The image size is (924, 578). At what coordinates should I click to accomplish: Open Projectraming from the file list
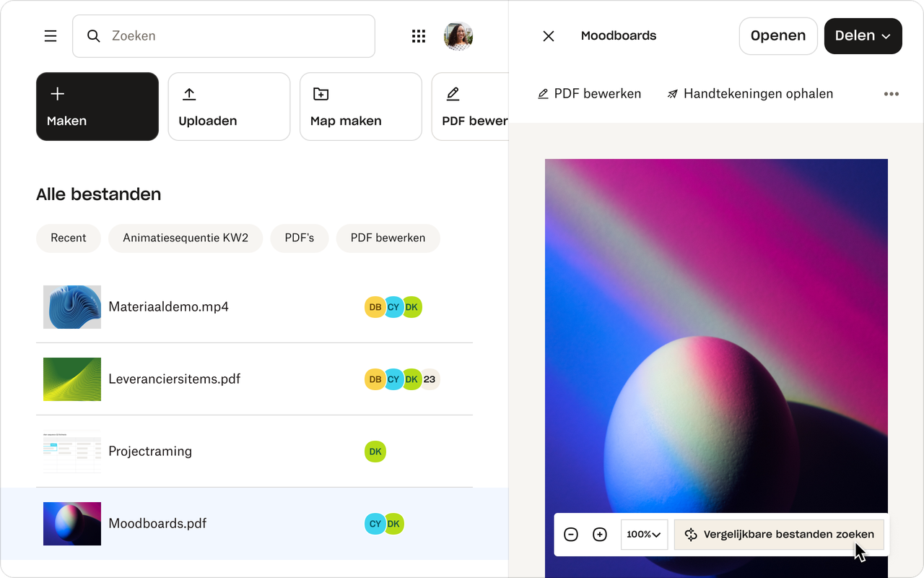(150, 451)
